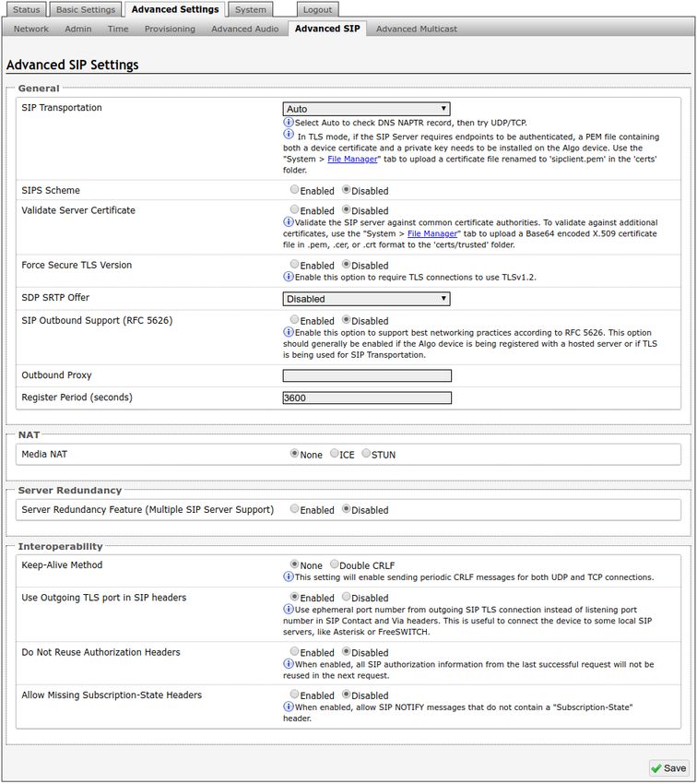This screenshot has width=697, height=784.
Task: Open the SIP Transportation dropdown
Action: coord(366,109)
